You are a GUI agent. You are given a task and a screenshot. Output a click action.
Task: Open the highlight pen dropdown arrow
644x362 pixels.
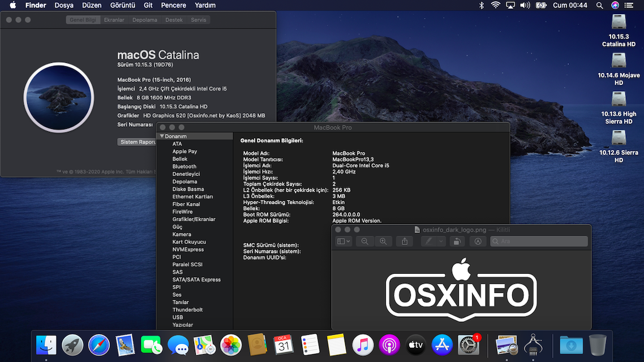pyautogui.click(x=441, y=242)
